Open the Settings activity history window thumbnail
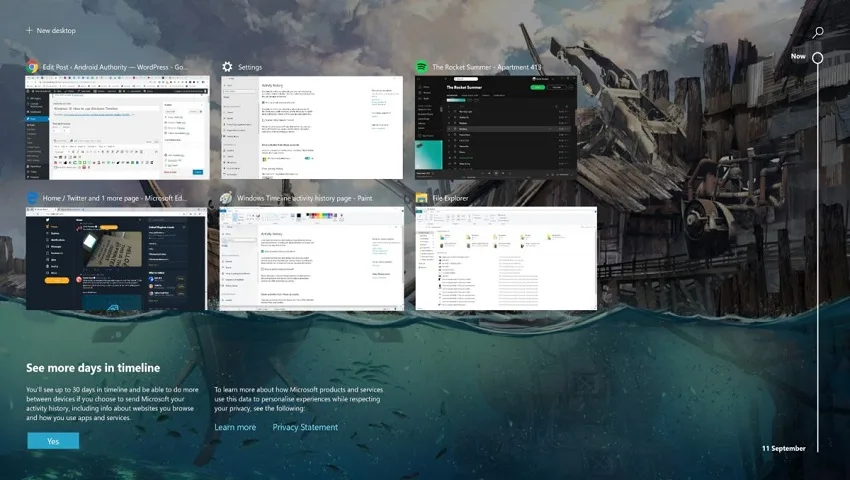Image resolution: width=850 pixels, height=480 pixels. tap(312, 127)
